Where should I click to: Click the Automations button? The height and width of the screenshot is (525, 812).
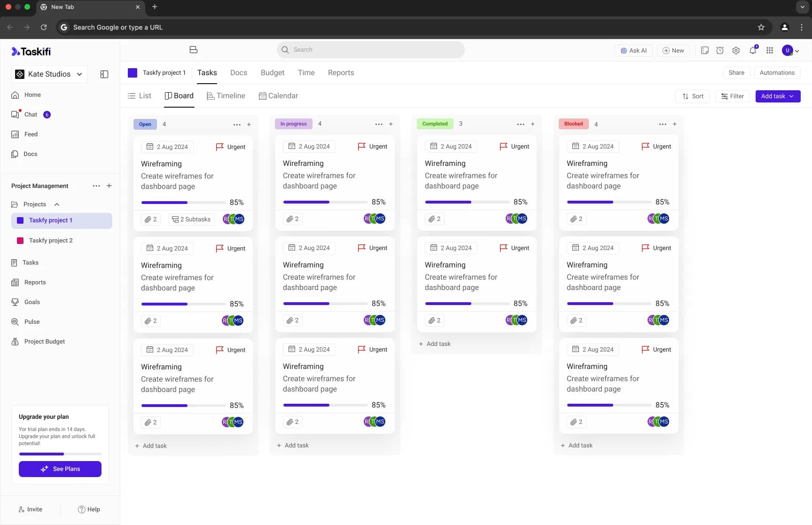(x=777, y=73)
